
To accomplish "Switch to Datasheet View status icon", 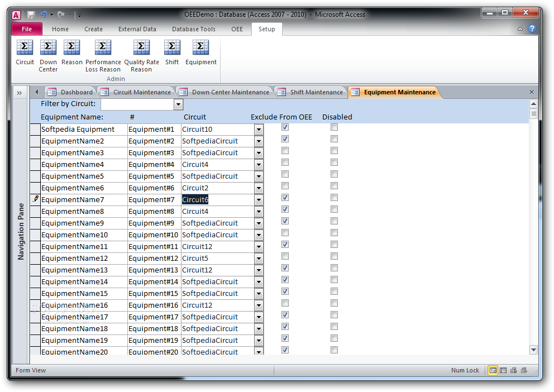I will pos(503,370).
